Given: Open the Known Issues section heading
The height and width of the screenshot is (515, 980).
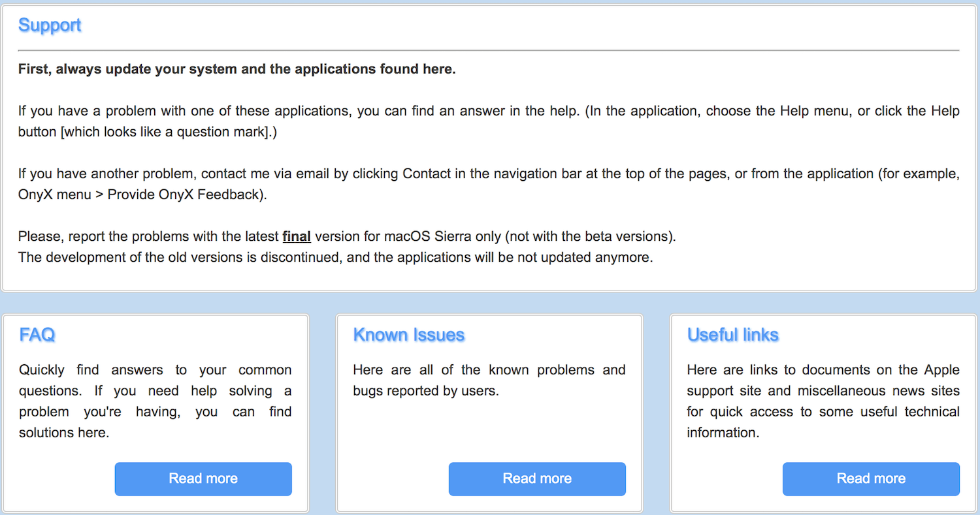Looking at the screenshot, I should tap(409, 335).
